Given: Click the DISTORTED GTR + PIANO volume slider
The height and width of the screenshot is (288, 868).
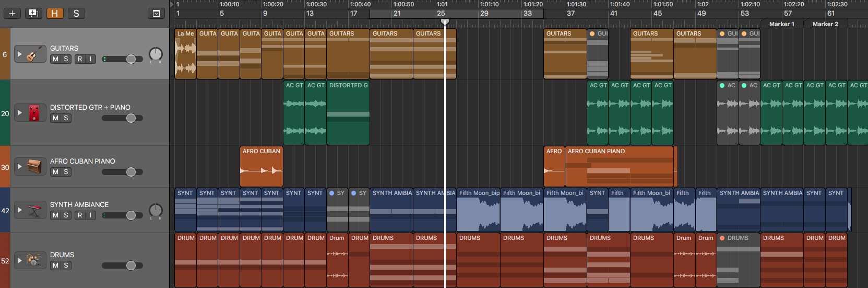Looking at the screenshot, I should coord(122,118).
